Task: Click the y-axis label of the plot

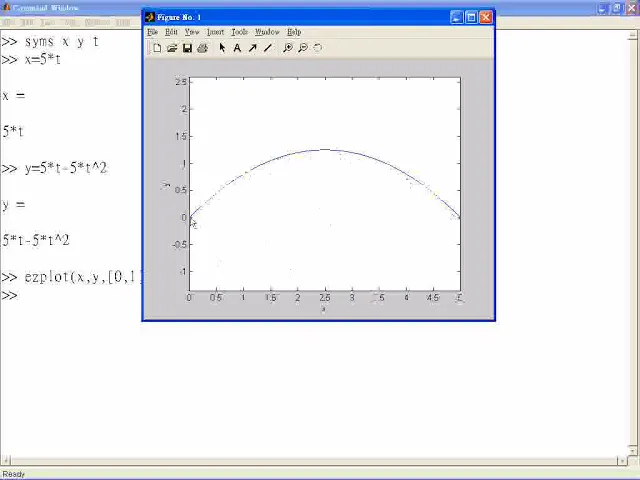Action: click(x=166, y=185)
